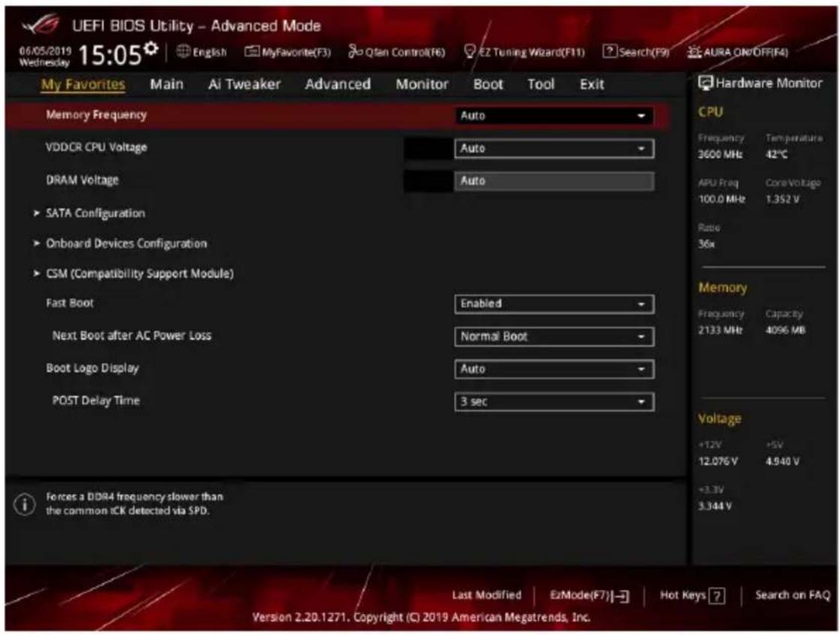Click the Hardware Monitor screen icon
Screen dimensions: 840x635
tap(705, 83)
